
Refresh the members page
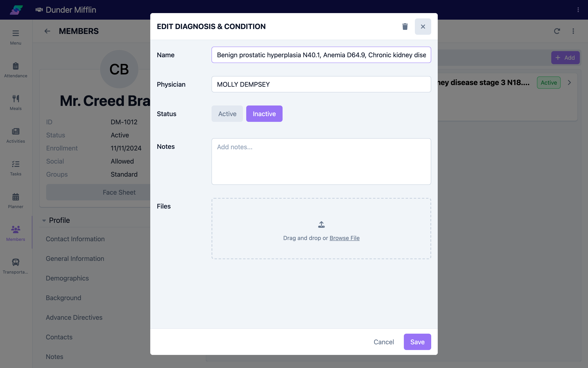557,31
